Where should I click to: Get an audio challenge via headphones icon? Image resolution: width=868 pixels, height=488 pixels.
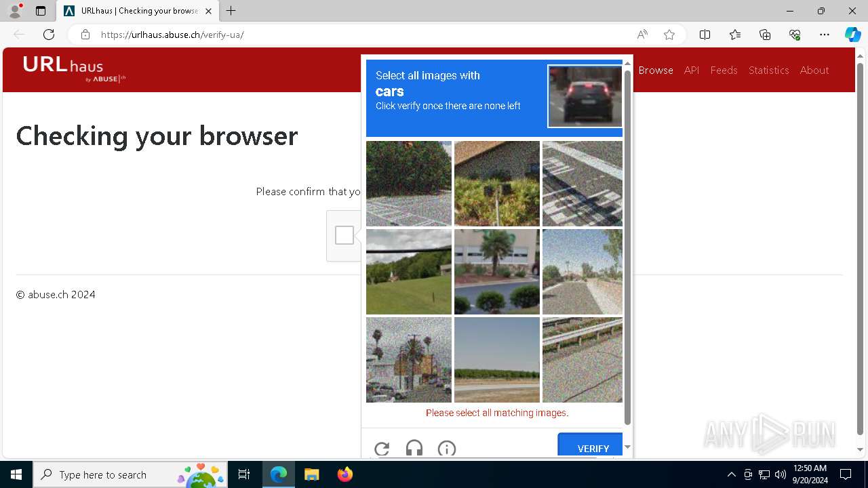414,449
